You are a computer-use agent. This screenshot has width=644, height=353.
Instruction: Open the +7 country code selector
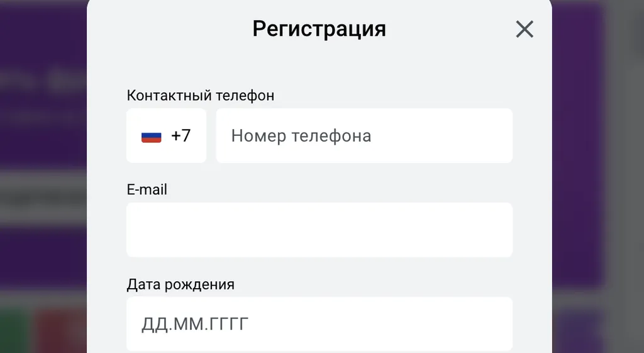point(166,136)
